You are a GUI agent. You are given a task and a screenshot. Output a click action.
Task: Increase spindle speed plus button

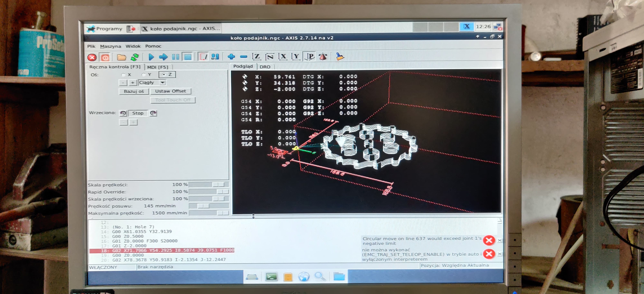[x=133, y=122]
